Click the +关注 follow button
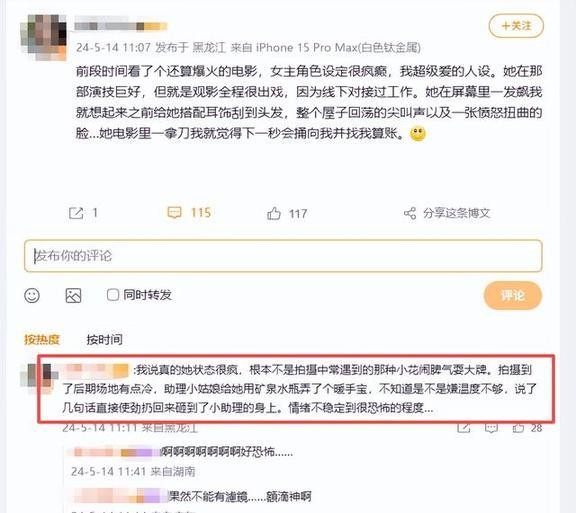 click(516, 26)
